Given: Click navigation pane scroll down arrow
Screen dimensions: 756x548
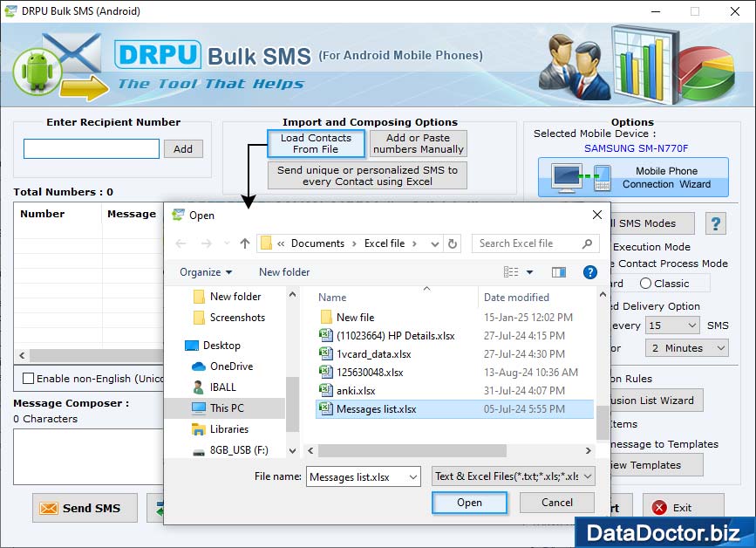Looking at the screenshot, I should click(292, 451).
